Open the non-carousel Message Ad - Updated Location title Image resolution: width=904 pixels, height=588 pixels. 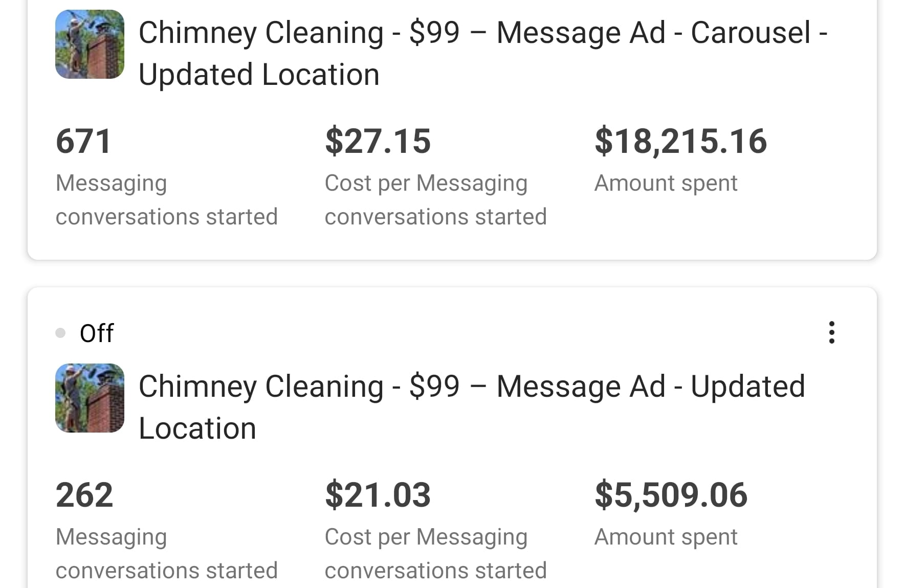(471, 407)
